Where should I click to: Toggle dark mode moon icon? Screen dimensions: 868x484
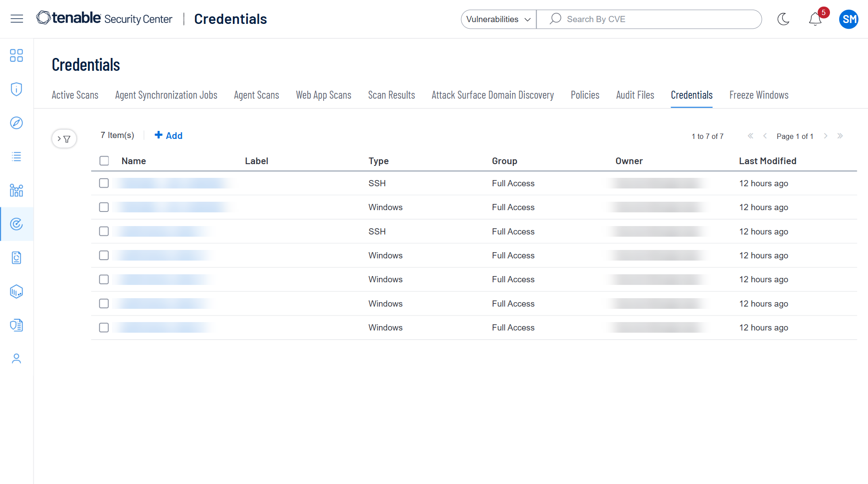coord(783,19)
